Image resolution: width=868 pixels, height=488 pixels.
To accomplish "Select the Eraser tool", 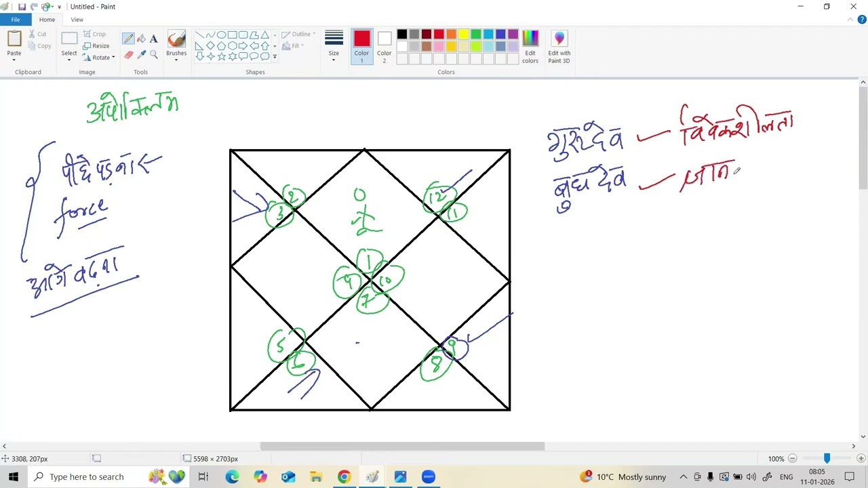I will (128, 54).
